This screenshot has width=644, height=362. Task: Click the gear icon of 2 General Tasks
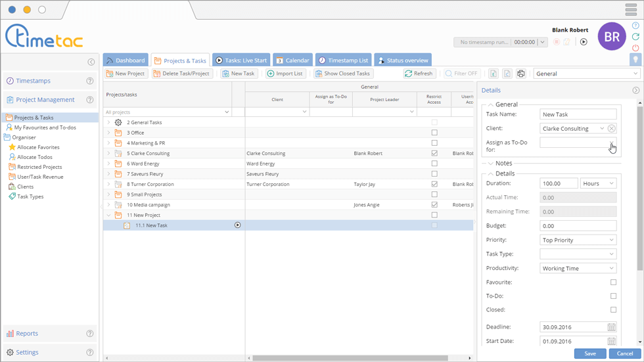click(118, 122)
